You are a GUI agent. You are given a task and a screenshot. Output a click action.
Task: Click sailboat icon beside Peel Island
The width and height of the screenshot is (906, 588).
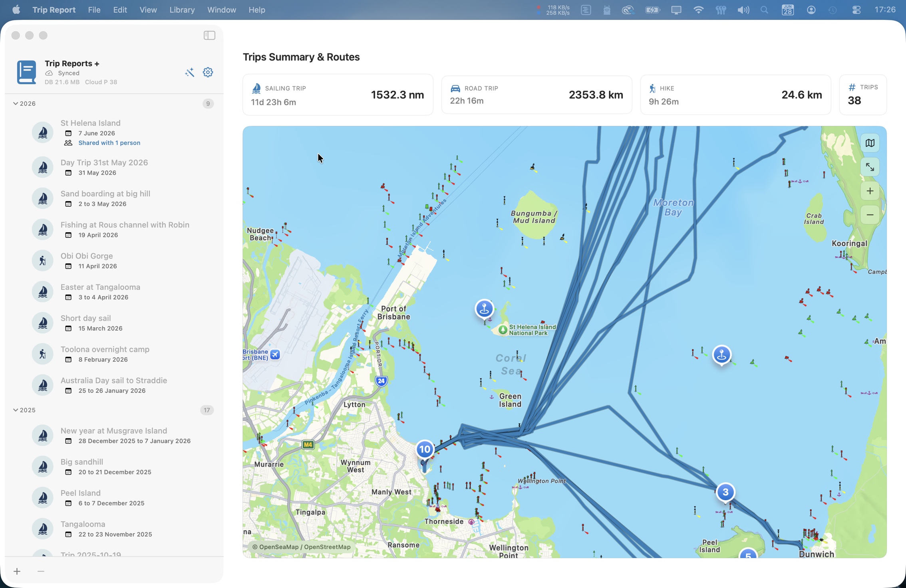click(43, 498)
